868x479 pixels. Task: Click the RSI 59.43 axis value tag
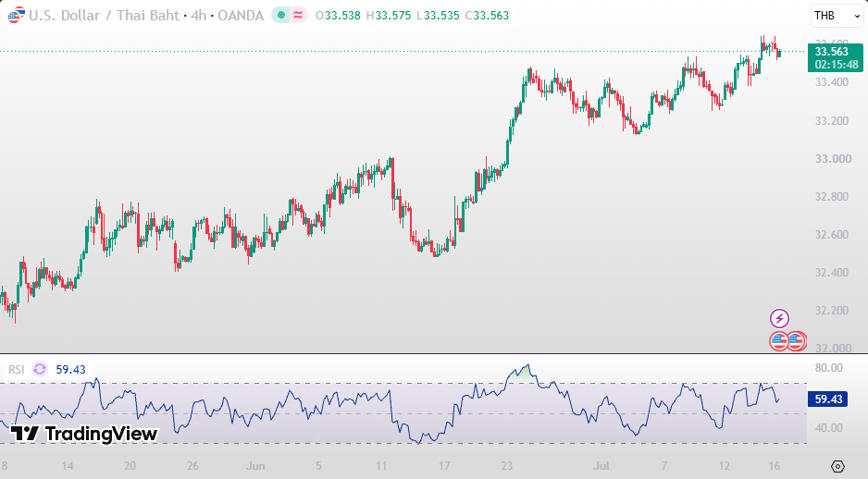[827, 399]
